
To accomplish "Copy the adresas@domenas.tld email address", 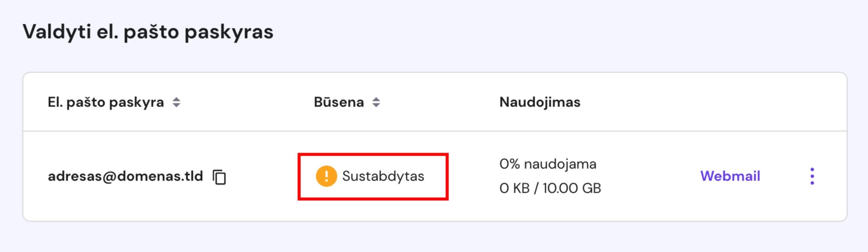I will coord(219,177).
